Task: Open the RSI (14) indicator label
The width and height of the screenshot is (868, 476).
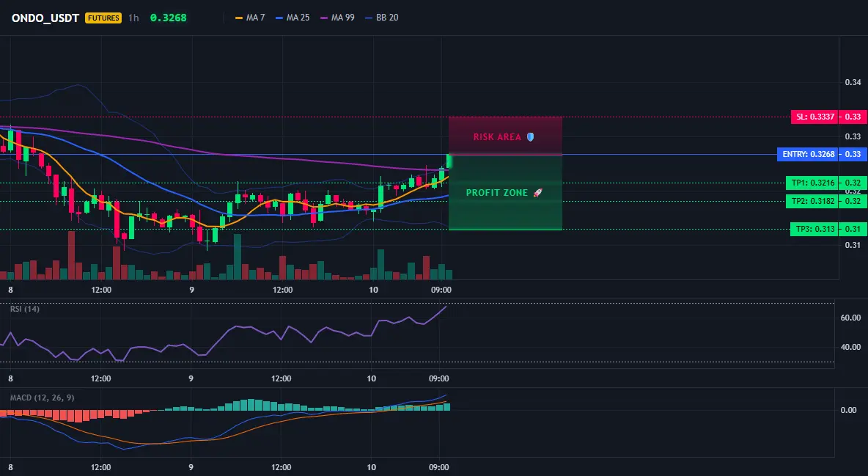Action: (x=25, y=309)
